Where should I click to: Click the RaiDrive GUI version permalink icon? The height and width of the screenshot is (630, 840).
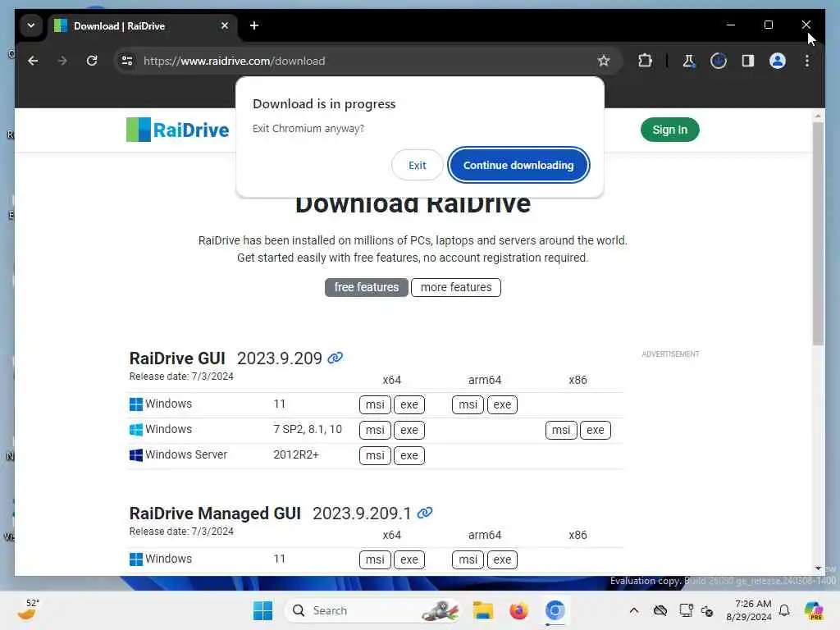pos(336,358)
